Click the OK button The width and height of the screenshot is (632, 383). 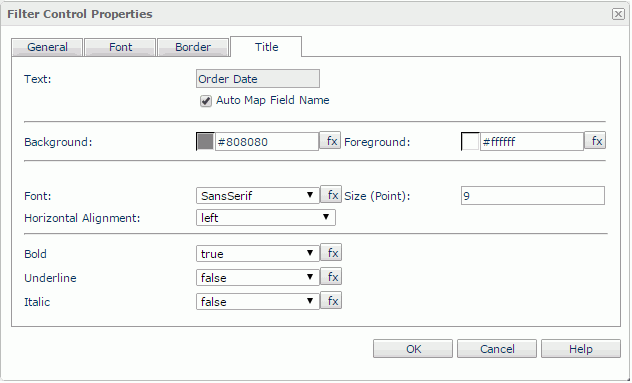[413, 349]
